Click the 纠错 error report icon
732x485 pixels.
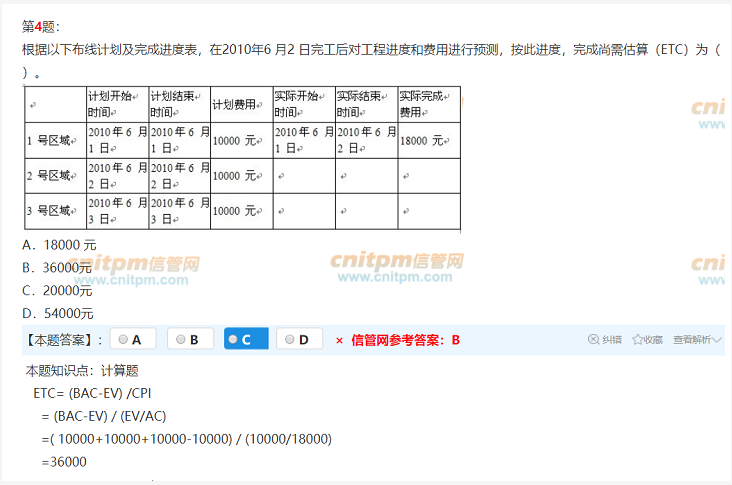point(593,340)
